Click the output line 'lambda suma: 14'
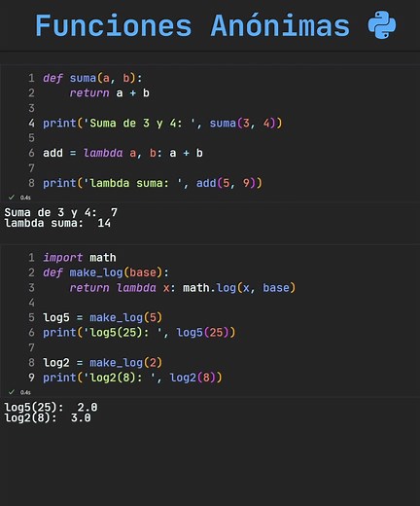Screen dimensions: 420x506 click(57, 223)
